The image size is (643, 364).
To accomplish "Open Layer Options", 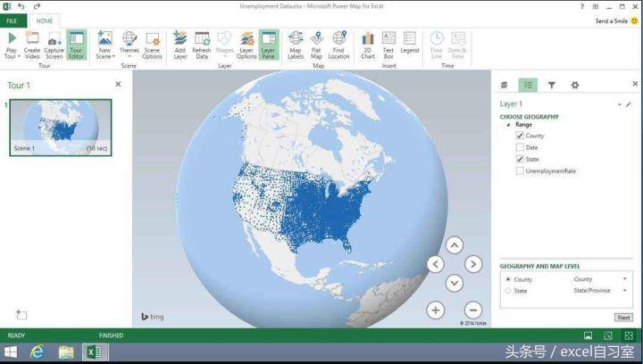I will coord(246,45).
